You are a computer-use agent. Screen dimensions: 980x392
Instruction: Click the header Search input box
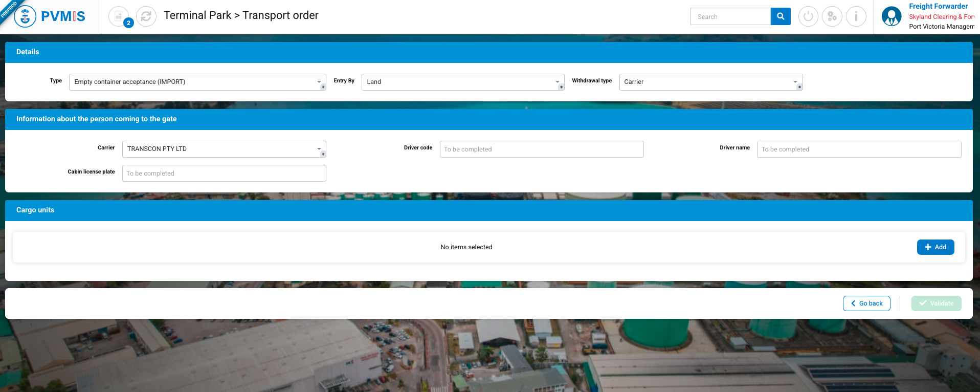coord(730,16)
